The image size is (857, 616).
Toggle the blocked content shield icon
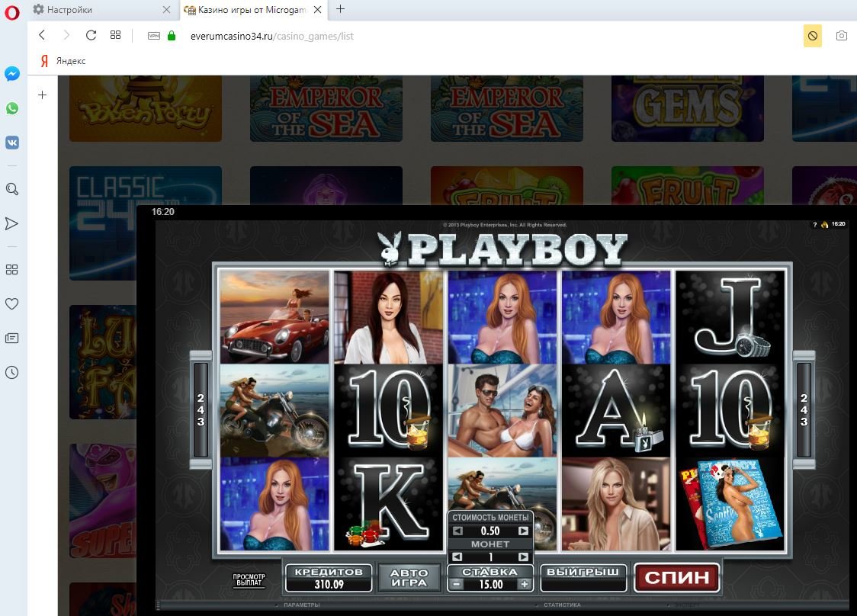[x=813, y=36]
